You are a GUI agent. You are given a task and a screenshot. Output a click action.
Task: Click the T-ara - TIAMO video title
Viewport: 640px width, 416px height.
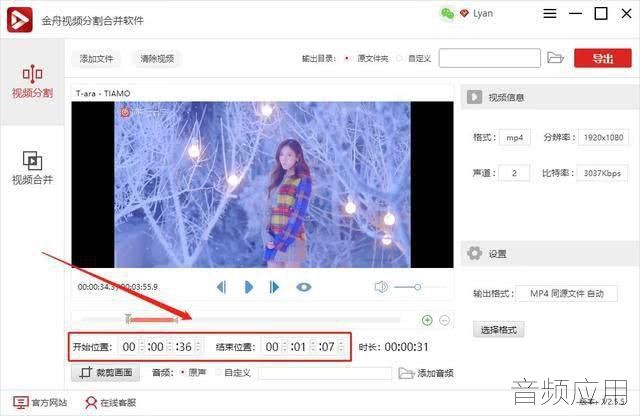click(103, 93)
